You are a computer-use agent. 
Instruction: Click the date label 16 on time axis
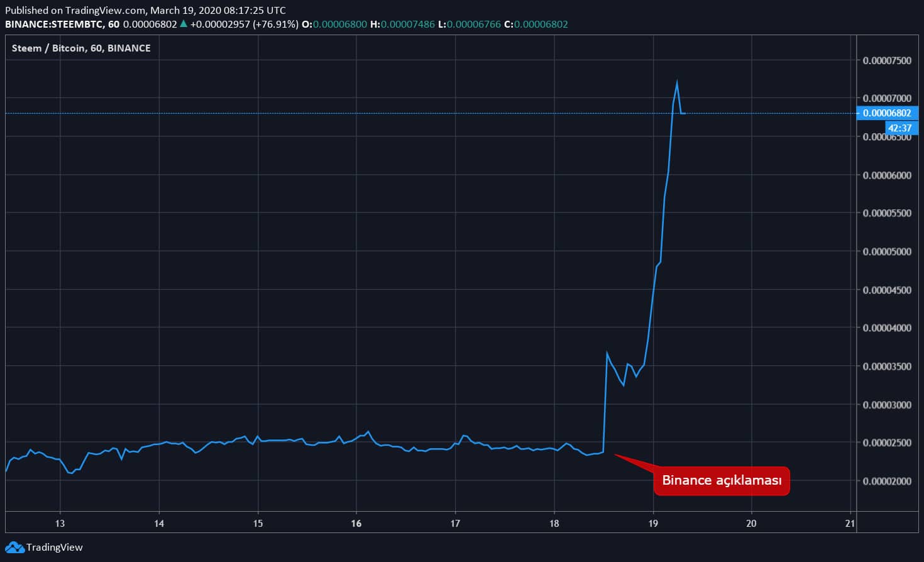click(356, 523)
